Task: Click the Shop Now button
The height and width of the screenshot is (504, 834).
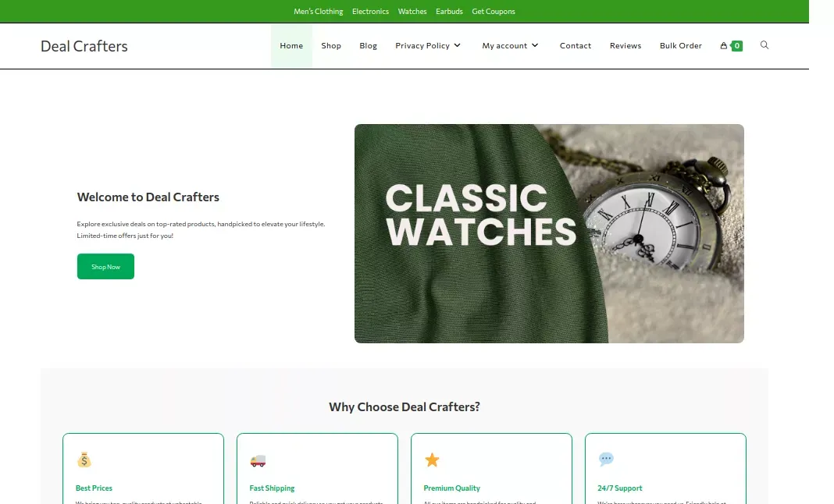Action: tap(106, 266)
